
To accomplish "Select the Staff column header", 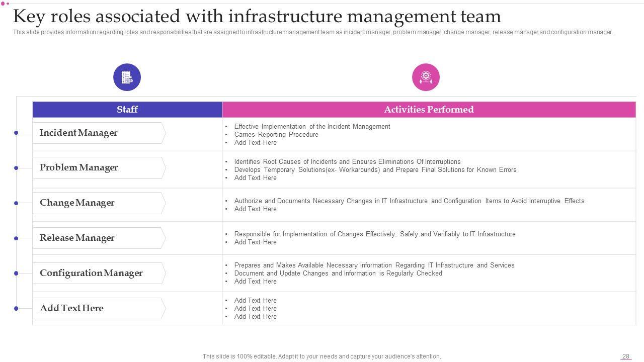I will [127, 110].
